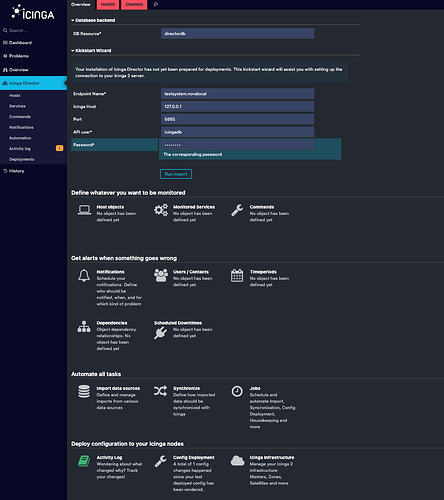Switch to the Overview tab
Image resolution: width=444 pixels, height=500 pixels.
tap(81, 4)
